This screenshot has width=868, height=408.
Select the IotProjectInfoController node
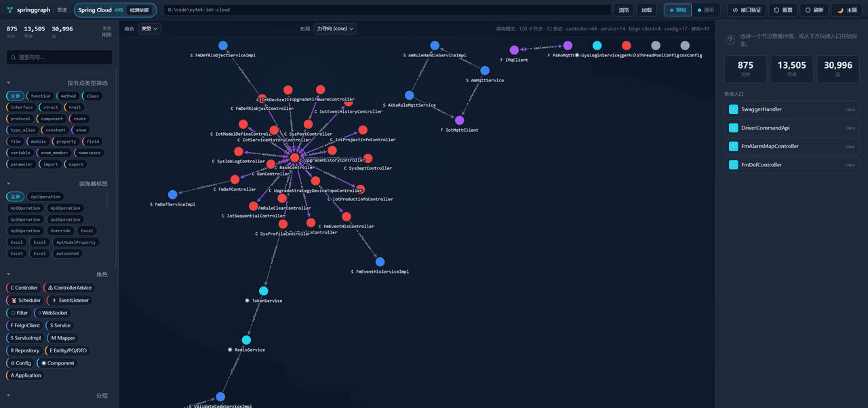point(363,130)
